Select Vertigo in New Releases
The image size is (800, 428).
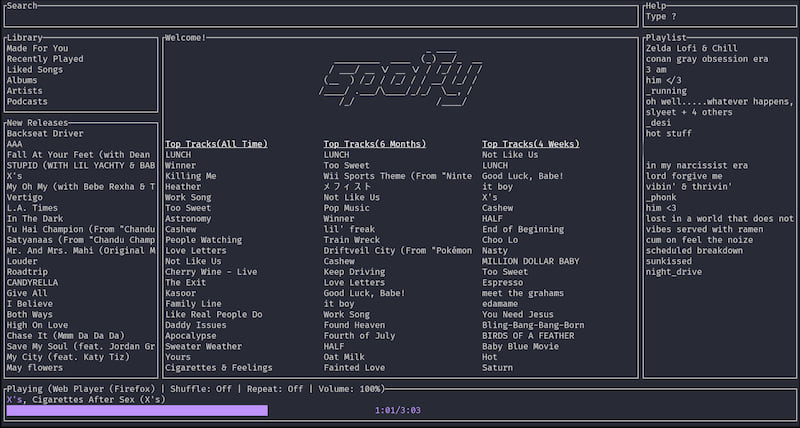pos(24,197)
